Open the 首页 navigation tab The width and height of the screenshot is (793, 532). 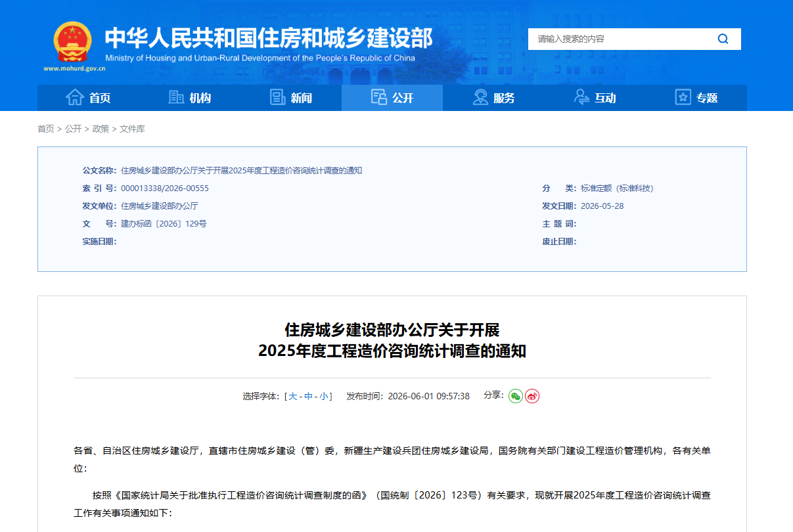click(88, 98)
